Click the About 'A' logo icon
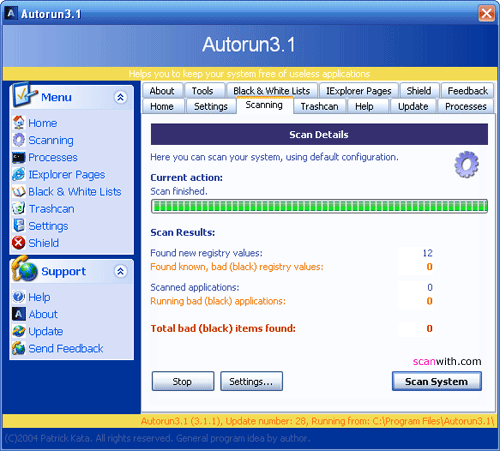 click(x=19, y=314)
